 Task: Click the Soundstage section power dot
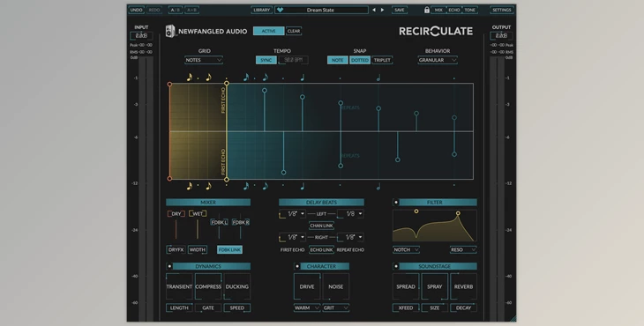point(396,266)
